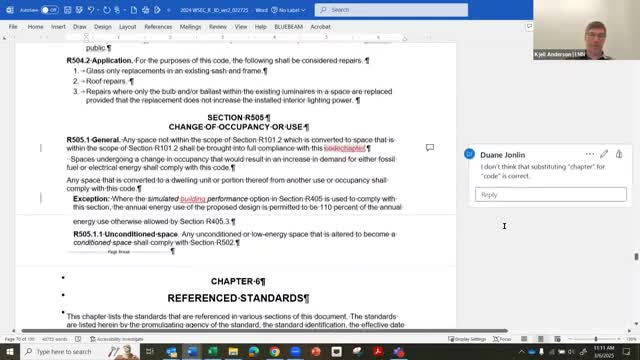
Task: Open the File menu
Action: click(x=13, y=27)
